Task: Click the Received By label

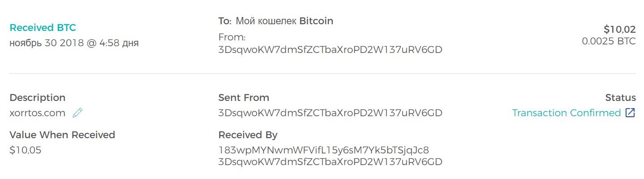Action: point(248,135)
